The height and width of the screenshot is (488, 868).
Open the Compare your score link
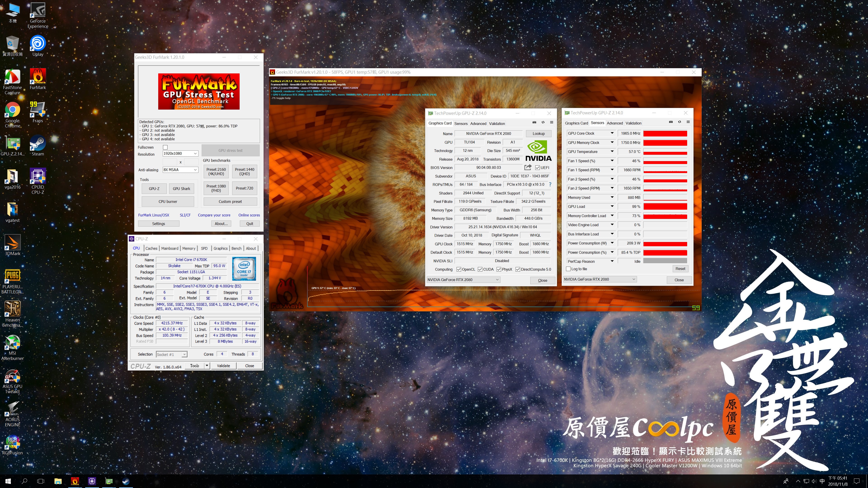click(x=214, y=215)
